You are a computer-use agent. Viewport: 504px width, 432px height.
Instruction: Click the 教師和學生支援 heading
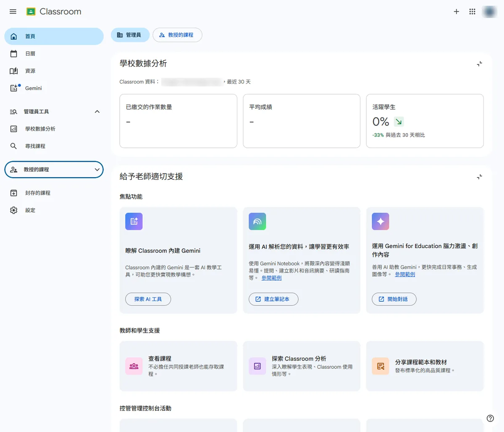[140, 330]
